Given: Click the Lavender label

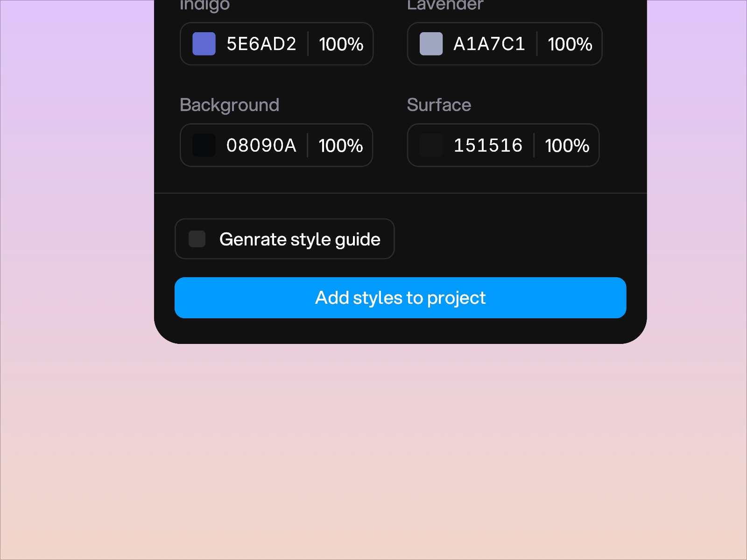Looking at the screenshot, I should tap(444, 5).
